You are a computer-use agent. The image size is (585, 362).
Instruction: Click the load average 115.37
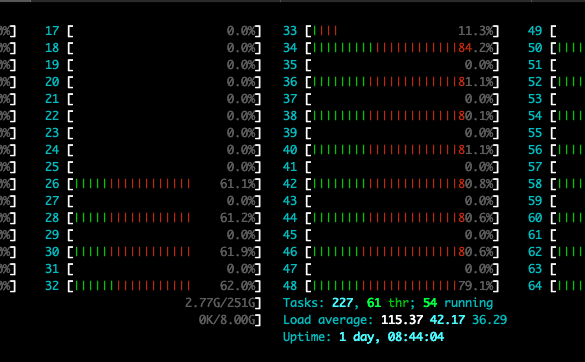[402, 320]
